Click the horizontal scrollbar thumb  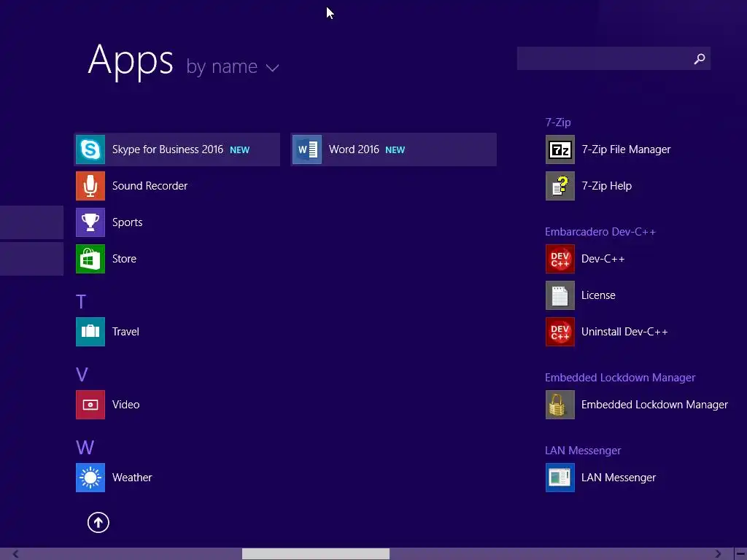point(315,554)
